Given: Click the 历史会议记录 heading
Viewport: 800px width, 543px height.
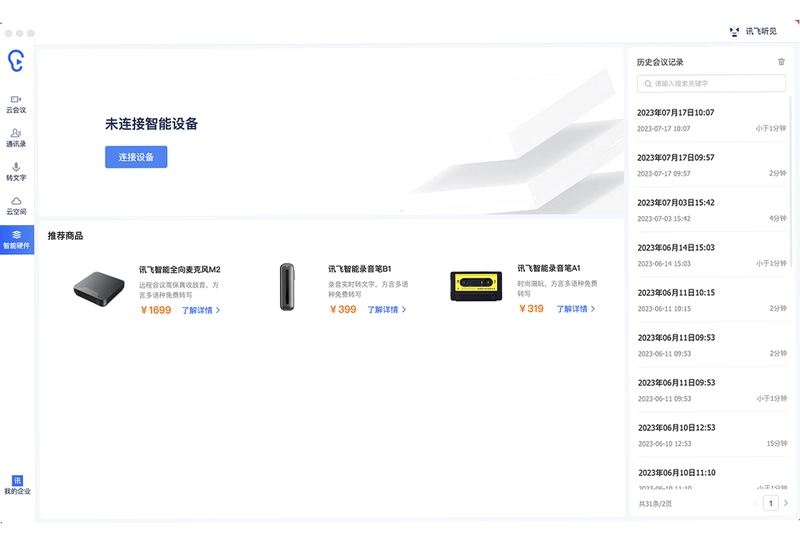Looking at the screenshot, I should coord(660,62).
